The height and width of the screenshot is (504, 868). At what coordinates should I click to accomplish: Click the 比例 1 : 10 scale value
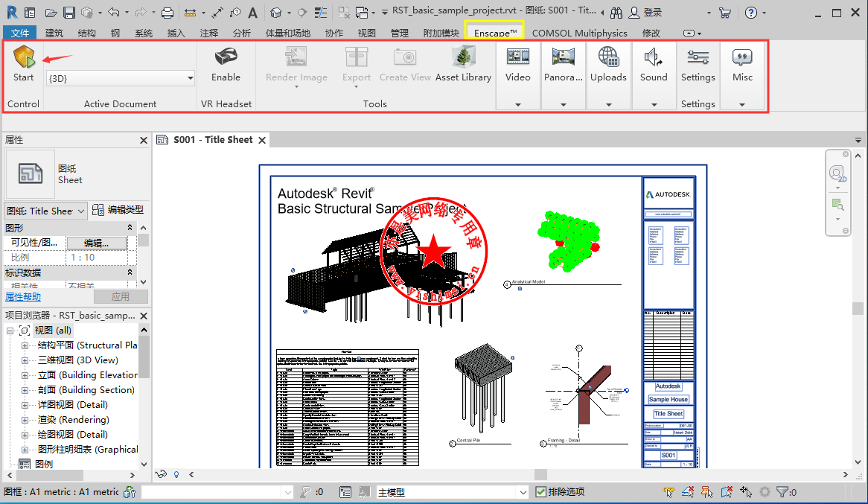click(97, 258)
